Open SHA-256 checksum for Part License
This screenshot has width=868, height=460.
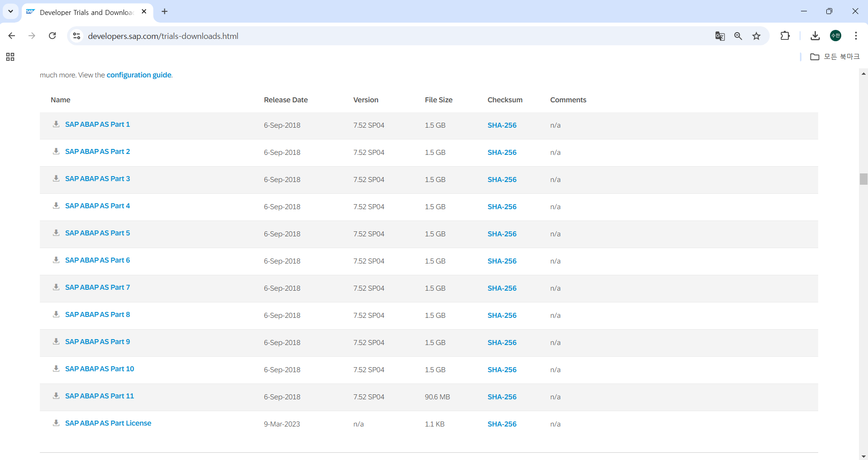pos(502,424)
